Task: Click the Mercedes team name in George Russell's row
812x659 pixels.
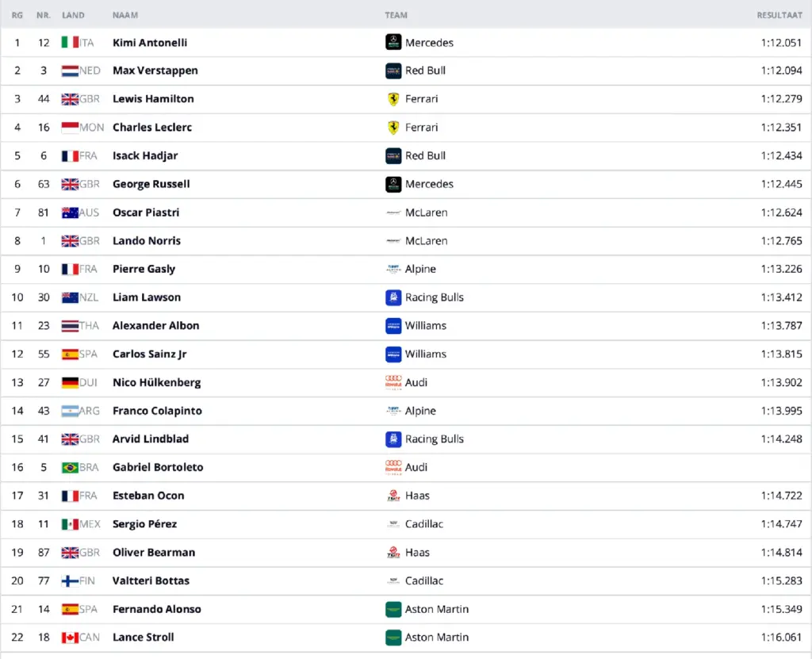Action: (429, 184)
